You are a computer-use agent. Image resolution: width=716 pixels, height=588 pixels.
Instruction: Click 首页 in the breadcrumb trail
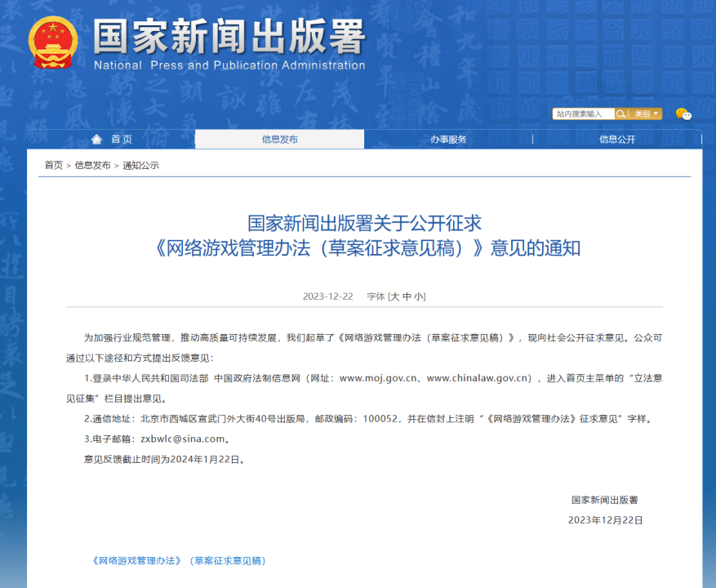click(53, 165)
